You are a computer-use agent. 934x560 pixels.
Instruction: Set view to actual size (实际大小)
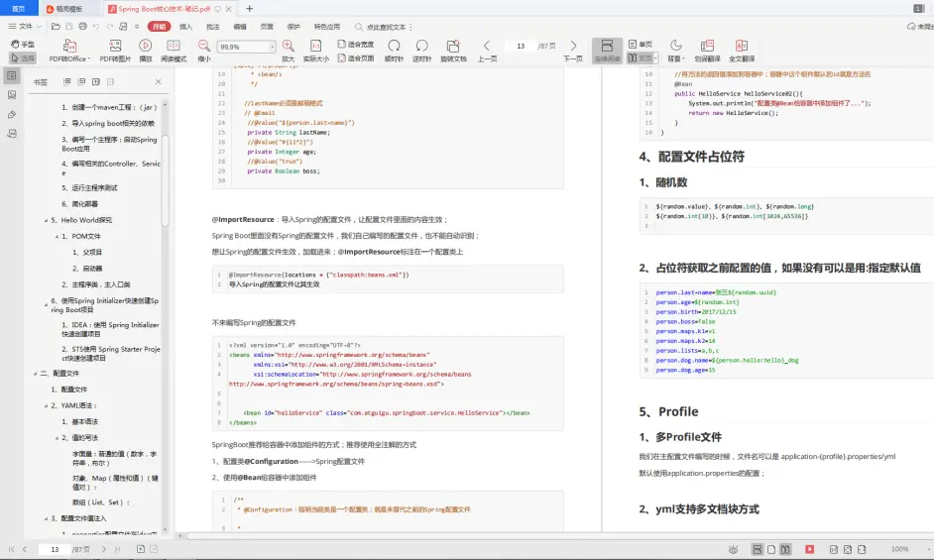(315, 51)
